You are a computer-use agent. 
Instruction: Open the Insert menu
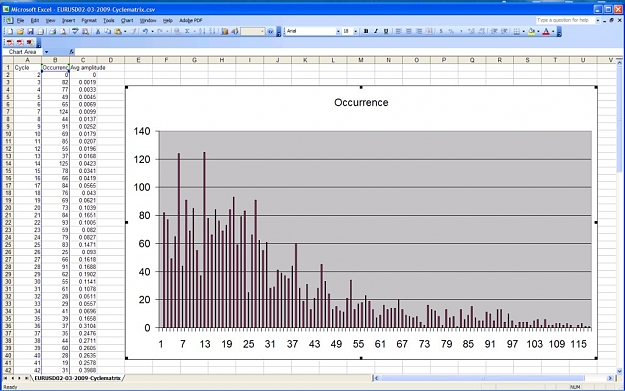point(69,20)
